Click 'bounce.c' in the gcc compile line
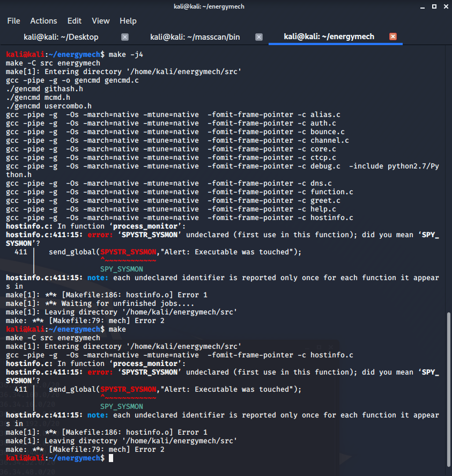This screenshot has width=452, height=476. [x=327, y=132]
